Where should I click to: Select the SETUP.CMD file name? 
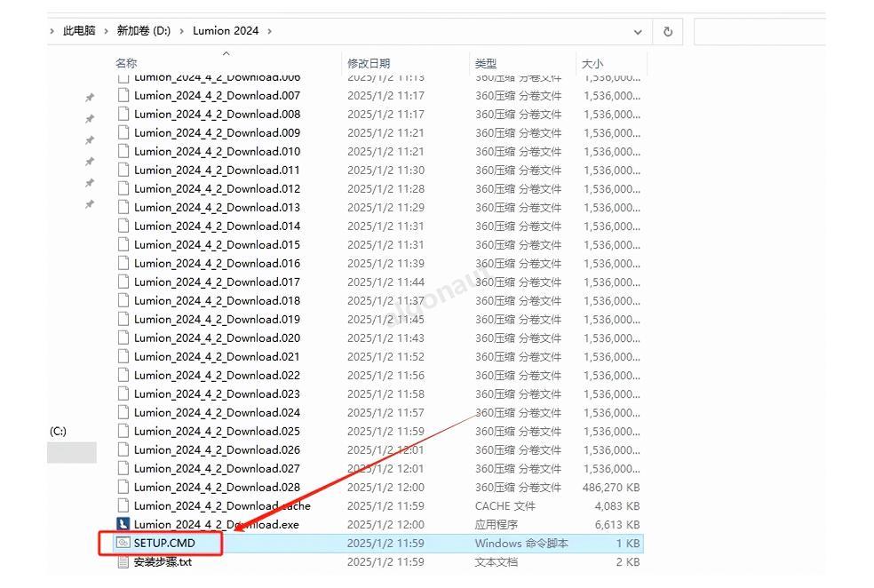pyautogui.click(x=164, y=543)
